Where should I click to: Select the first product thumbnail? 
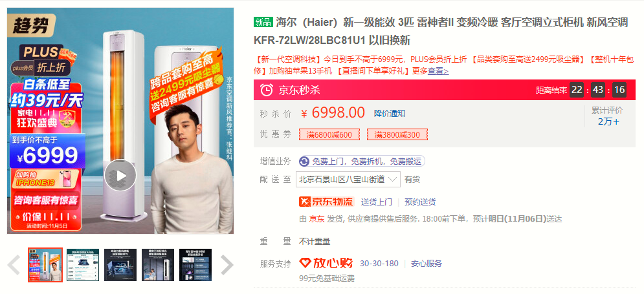coord(45,265)
